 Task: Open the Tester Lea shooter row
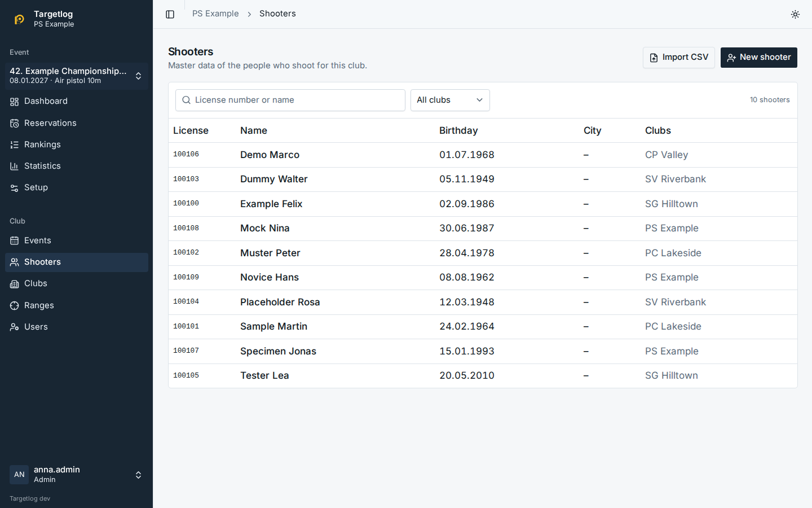coord(483,376)
